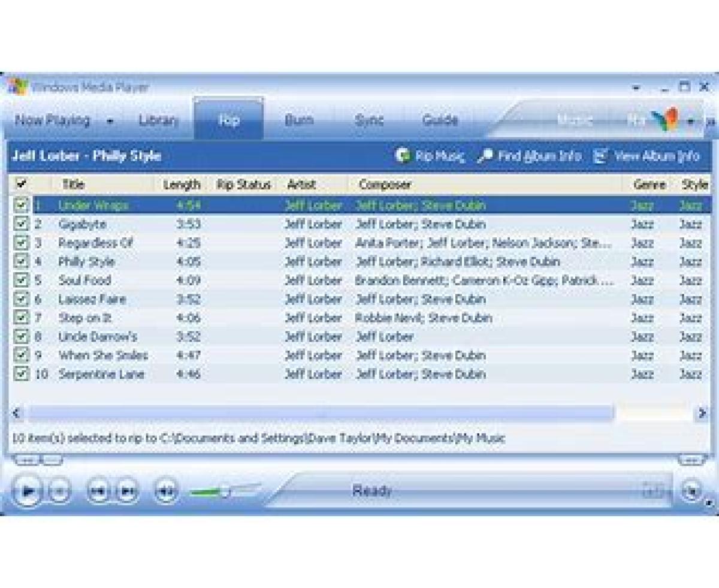Sort tracks by the Length column header
The height and width of the screenshot is (588, 719).
(x=182, y=185)
